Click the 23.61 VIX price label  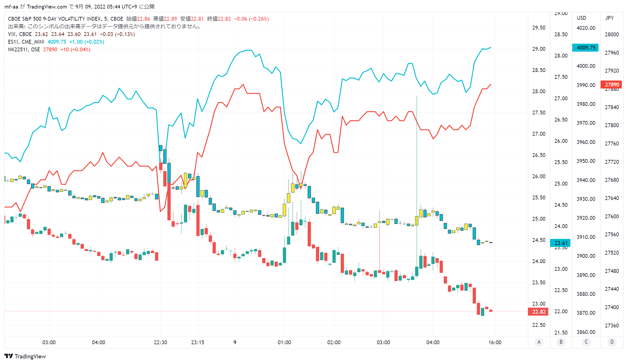tap(560, 243)
